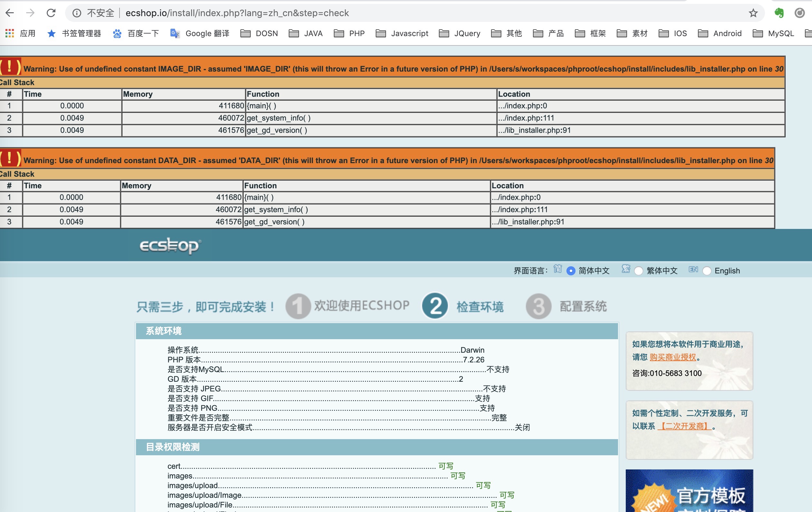Click the 官方模板 promotional banner
812x512 pixels.
[x=689, y=491]
